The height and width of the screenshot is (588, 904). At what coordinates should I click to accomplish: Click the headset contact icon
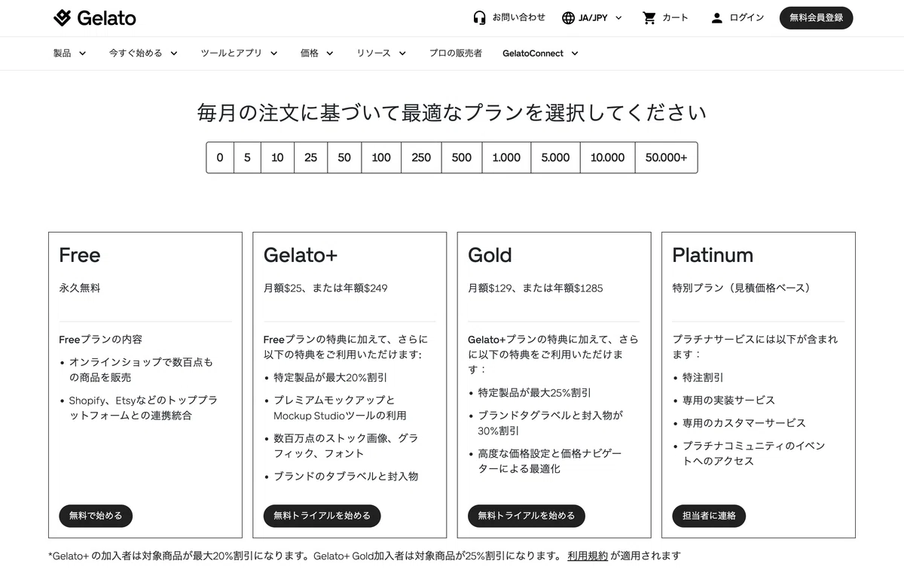(x=479, y=17)
